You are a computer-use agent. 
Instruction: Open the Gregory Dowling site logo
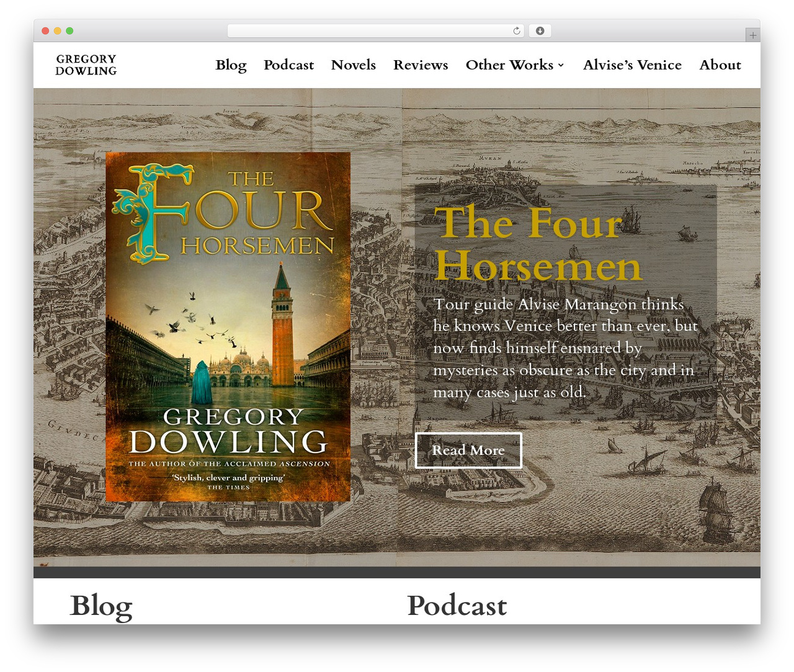(86, 65)
